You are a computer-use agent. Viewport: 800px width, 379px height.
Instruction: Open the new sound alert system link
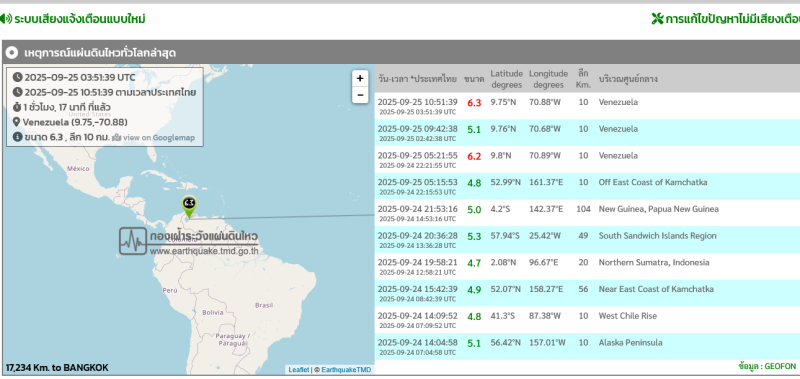(x=80, y=19)
